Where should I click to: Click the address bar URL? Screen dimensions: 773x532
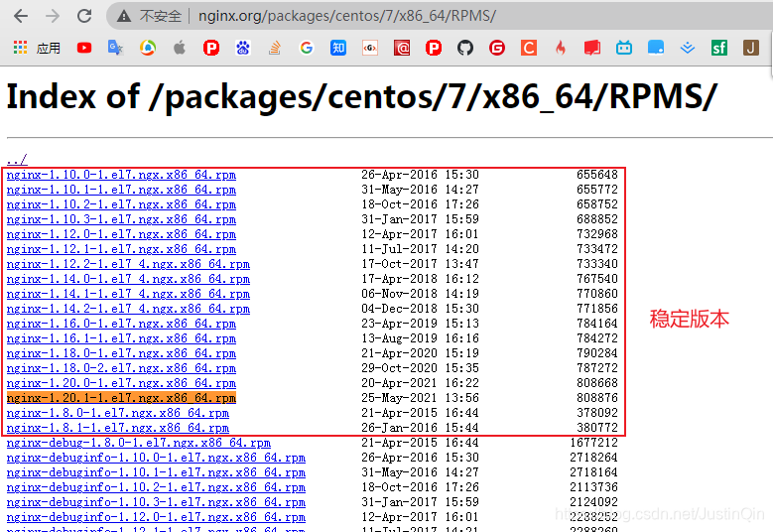point(347,16)
